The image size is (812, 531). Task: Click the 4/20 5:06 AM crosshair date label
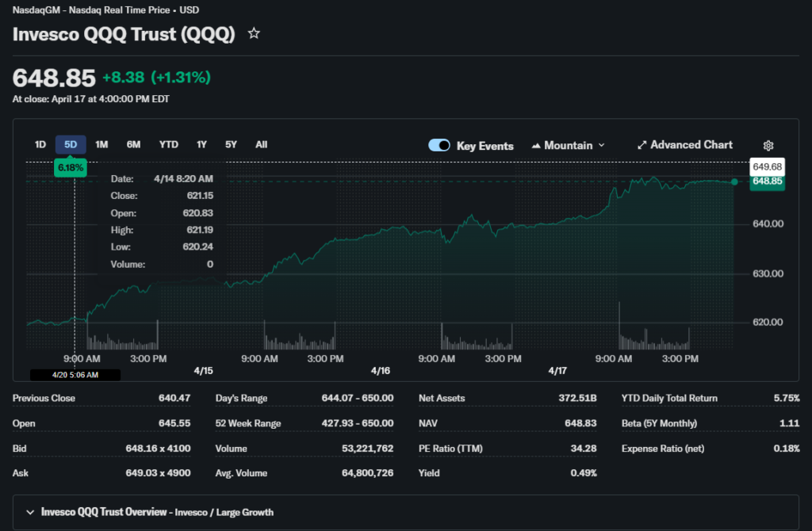(x=75, y=375)
